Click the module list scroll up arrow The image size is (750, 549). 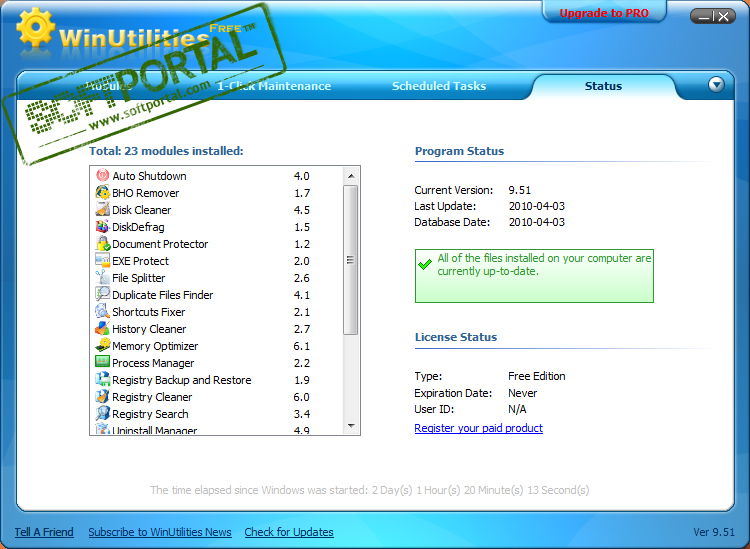pyautogui.click(x=351, y=176)
